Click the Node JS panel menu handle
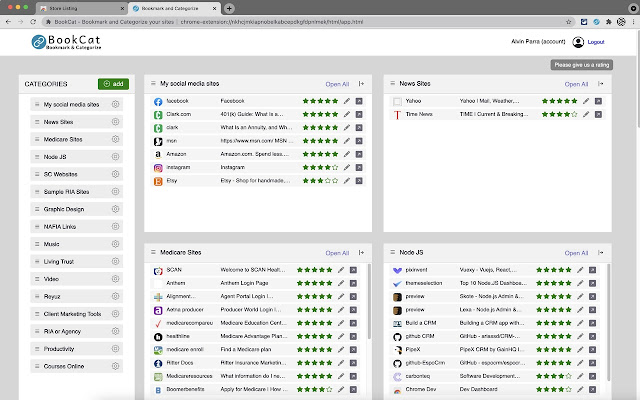 392,252
